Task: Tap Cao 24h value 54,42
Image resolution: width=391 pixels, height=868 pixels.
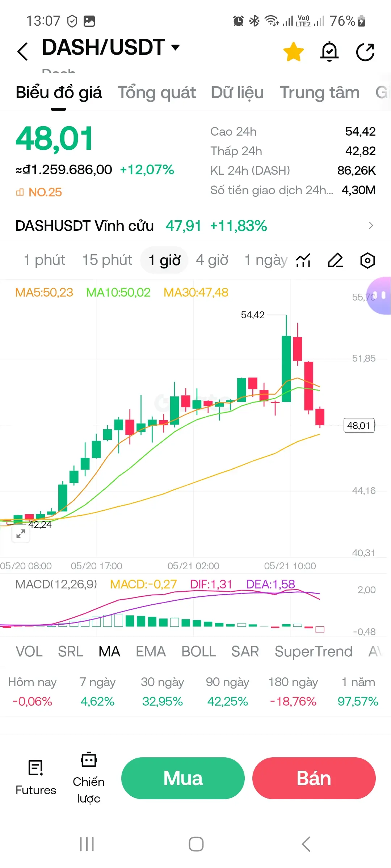Action: pos(360,131)
